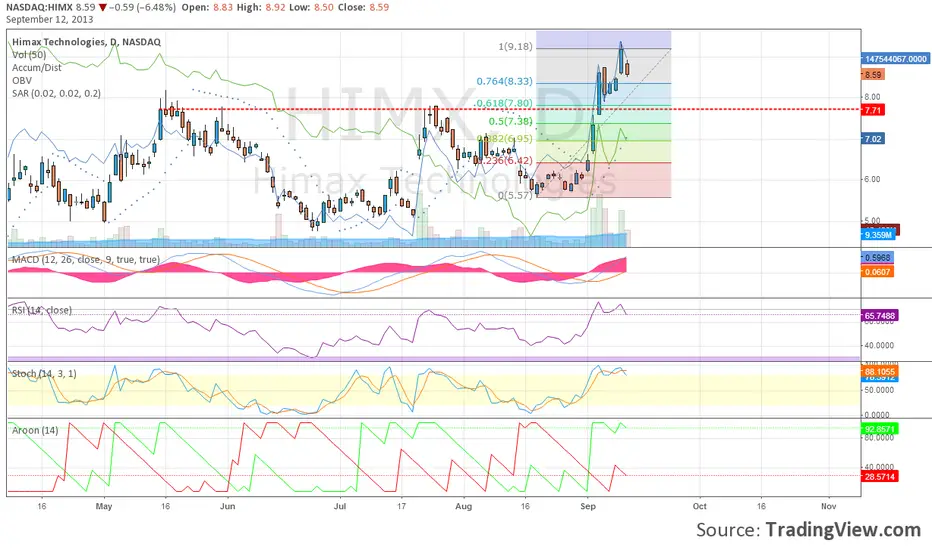Image resolution: width=932 pixels, height=550 pixels.
Task: Click the MACD (12, 26, close, 9) label
Action: point(86,260)
